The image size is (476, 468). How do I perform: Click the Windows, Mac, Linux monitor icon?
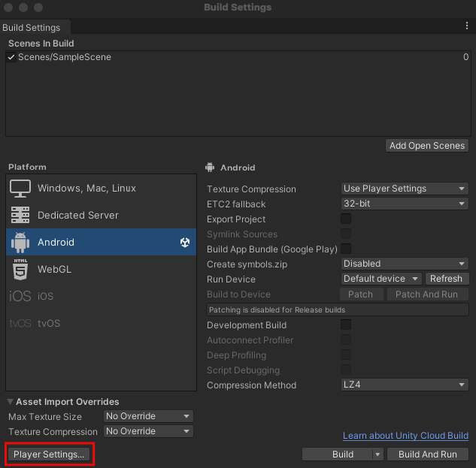pyautogui.click(x=20, y=189)
